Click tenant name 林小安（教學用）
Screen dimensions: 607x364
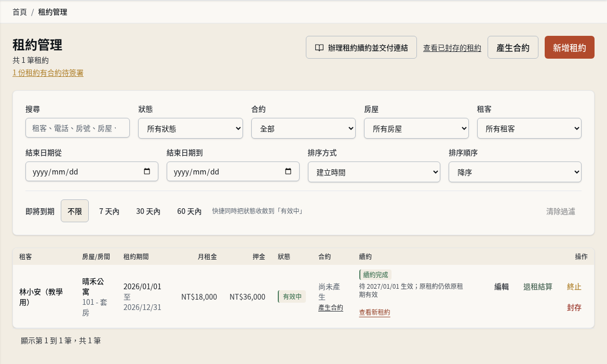(x=41, y=297)
